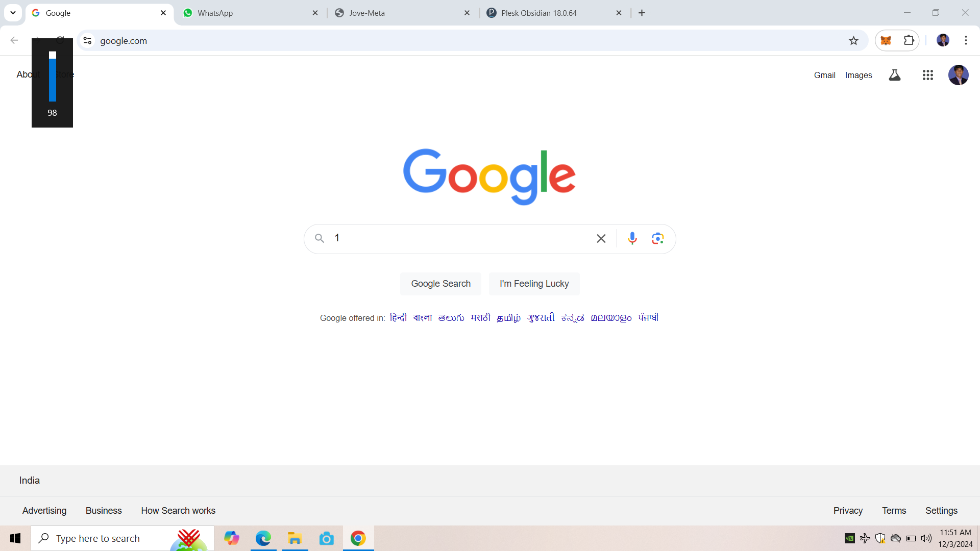980x551 pixels.
Task: Open the volume speaker tray icon
Action: point(926,538)
